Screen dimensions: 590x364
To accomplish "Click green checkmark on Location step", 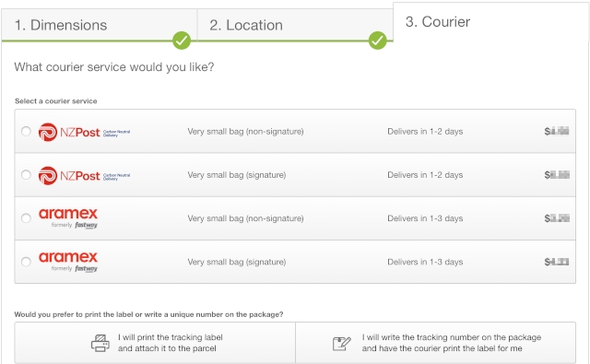I will tap(377, 41).
